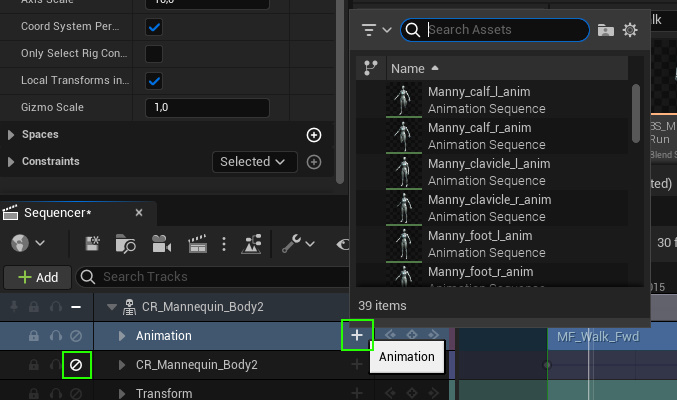Open the Selected constraints dropdown

(x=254, y=162)
